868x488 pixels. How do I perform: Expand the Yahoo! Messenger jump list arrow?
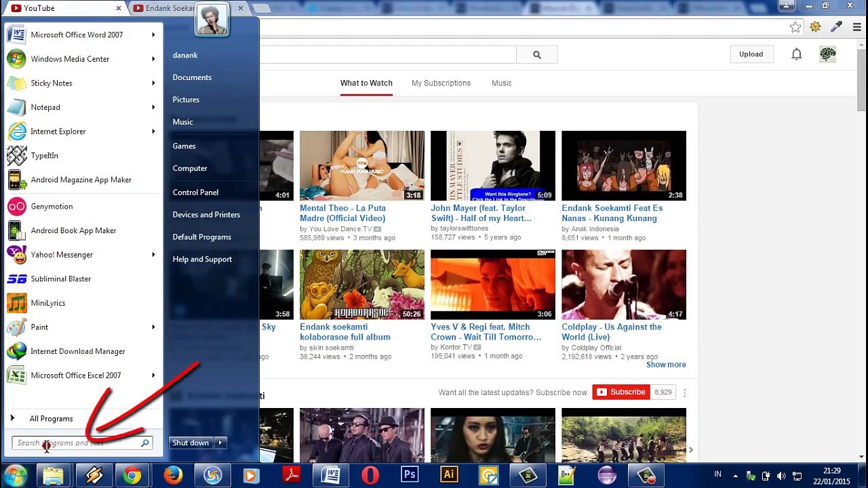[153, 255]
